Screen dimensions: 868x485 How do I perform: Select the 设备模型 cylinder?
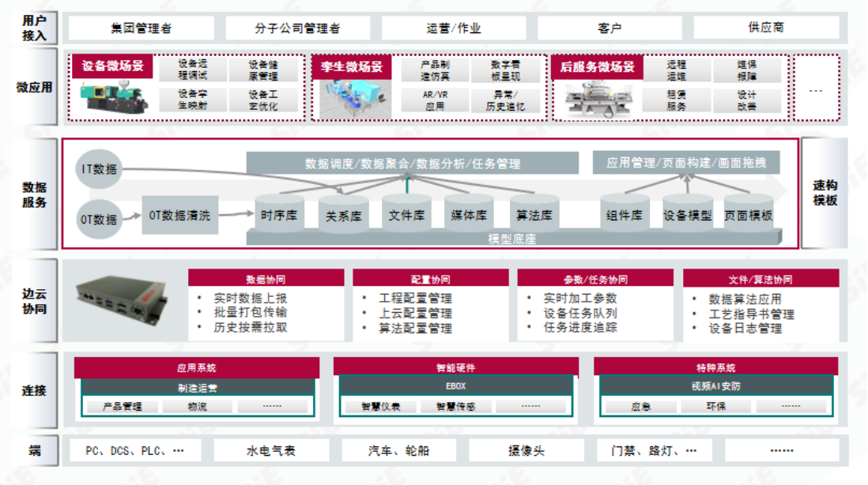(x=688, y=213)
